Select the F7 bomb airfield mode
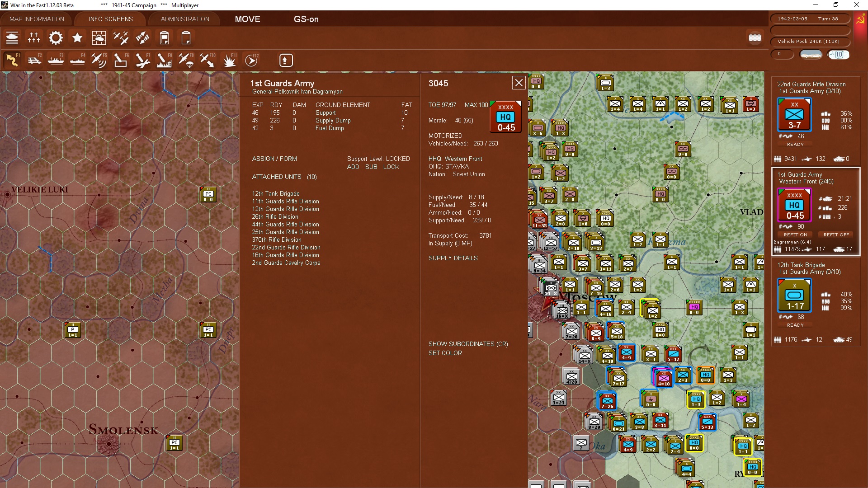Screen dimensions: 868x488 [x=142, y=60]
